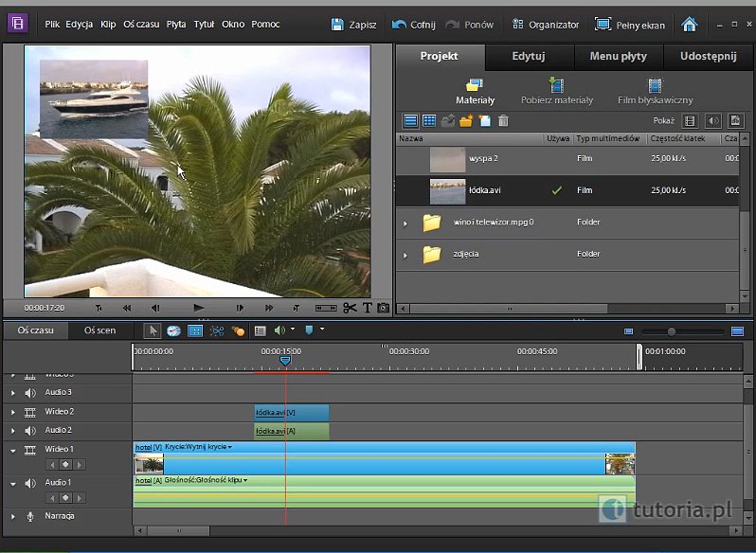Delete selected item with trash icon
The image size is (756, 553).
(503, 120)
